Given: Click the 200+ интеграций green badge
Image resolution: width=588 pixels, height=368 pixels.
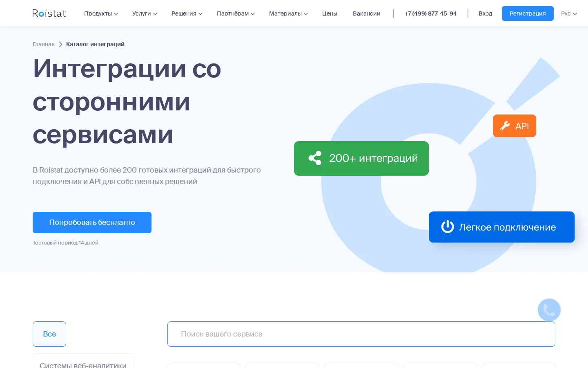Looking at the screenshot, I should [x=361, y=158].
